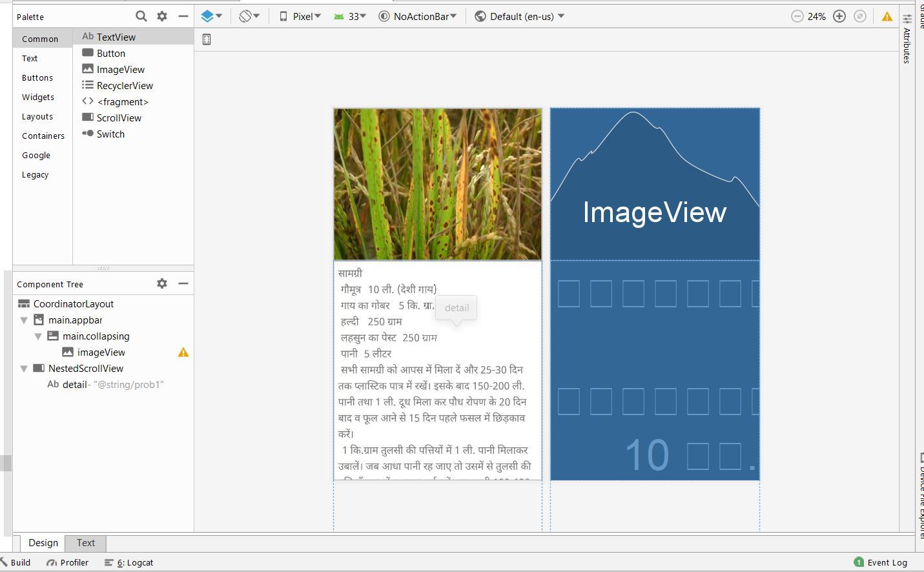Select main.collapsing in Component Tree

pos(96,336)
